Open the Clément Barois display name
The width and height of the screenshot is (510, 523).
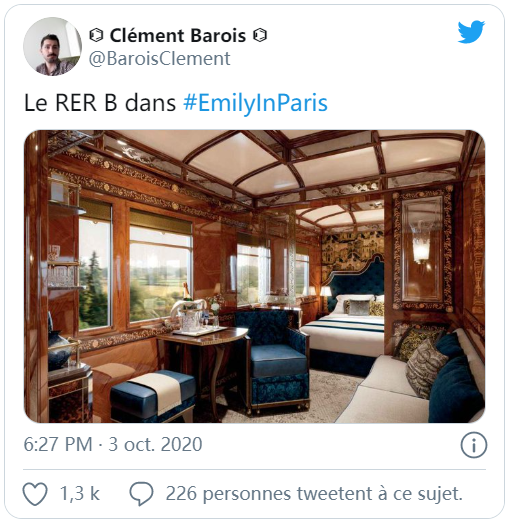[177, 35]
